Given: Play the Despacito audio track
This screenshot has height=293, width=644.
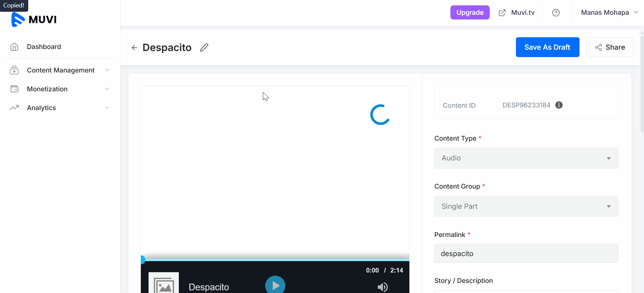Looking at the screenshot, I should pos(275,285).
